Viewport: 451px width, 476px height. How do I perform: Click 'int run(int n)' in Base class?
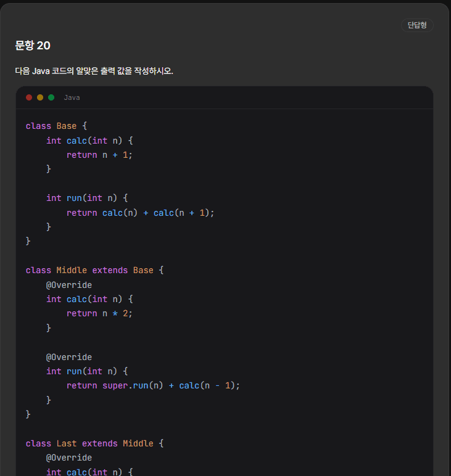coord(81,199)
